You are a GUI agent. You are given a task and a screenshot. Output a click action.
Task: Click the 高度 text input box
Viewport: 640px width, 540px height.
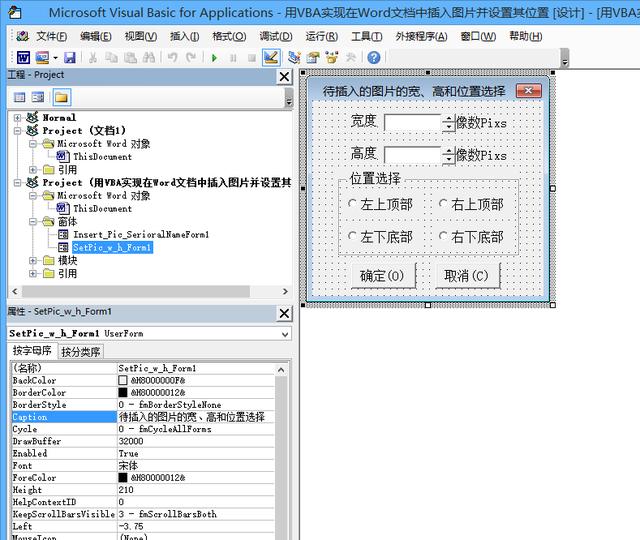tap(412, 155)
